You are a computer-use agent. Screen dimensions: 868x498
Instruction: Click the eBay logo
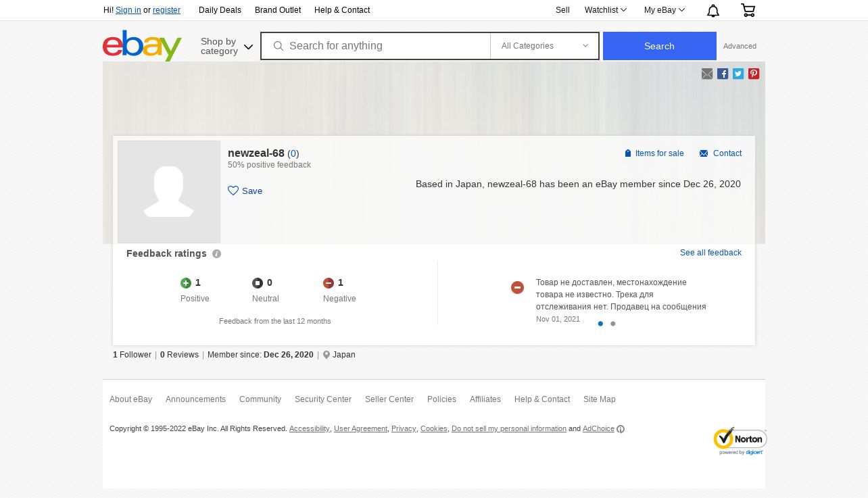tap(142, 45)
